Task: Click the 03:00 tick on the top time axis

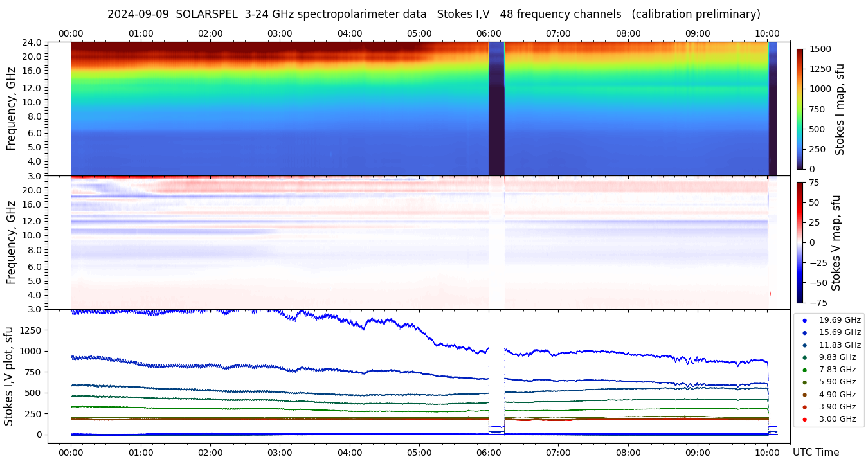Action: (280, 33)
